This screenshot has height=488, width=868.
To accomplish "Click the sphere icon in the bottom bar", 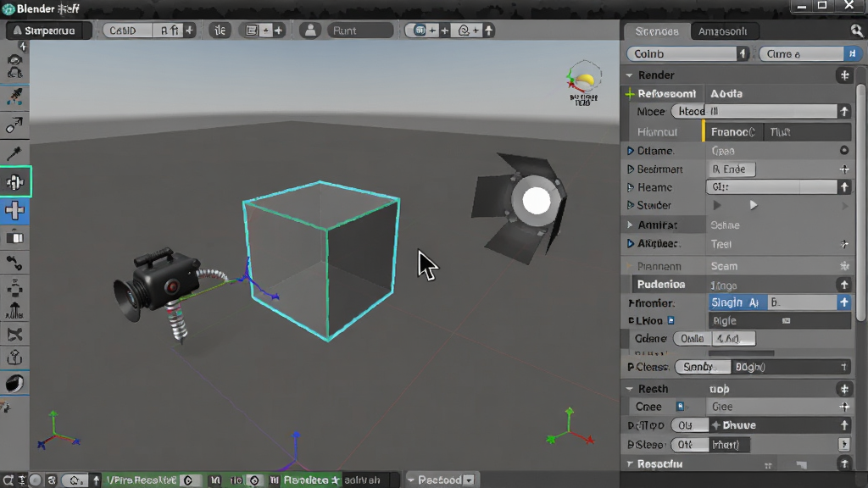I will pos(36,480).
